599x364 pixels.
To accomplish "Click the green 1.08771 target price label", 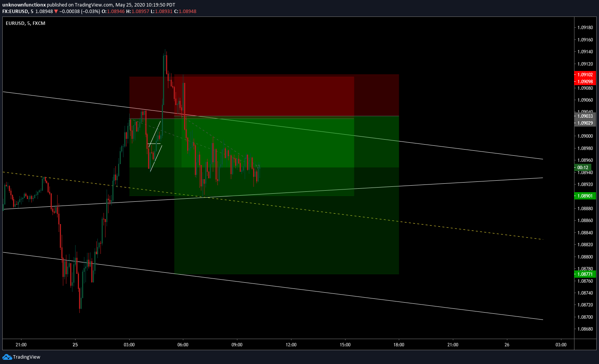I will (585, 274).
